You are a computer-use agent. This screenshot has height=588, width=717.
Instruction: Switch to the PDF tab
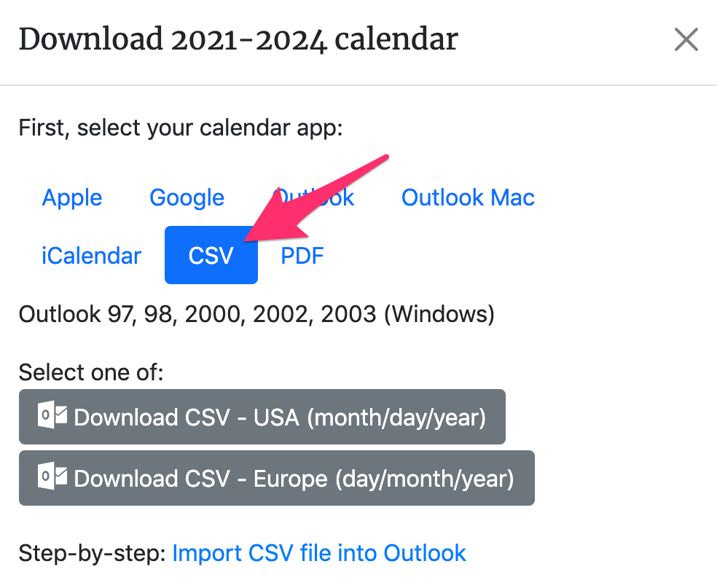302,256
